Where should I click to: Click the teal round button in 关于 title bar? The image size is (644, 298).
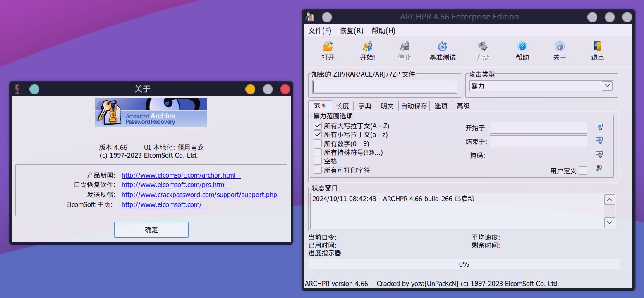(34, 89)
